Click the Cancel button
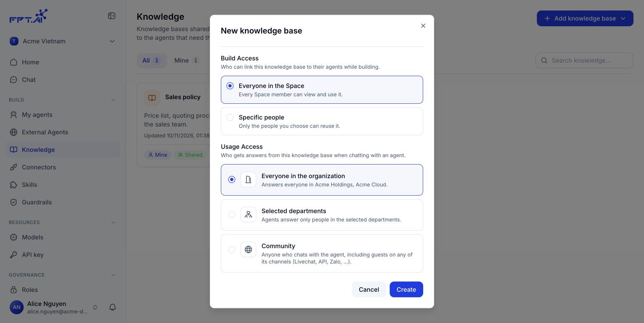This screenshot has width=644, height=323. point(369,289)
